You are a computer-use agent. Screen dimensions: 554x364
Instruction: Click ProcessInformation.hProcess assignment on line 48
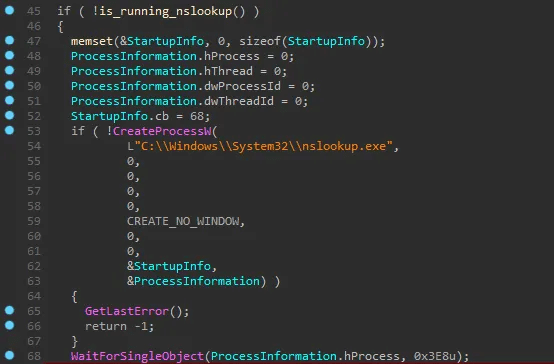165,57
